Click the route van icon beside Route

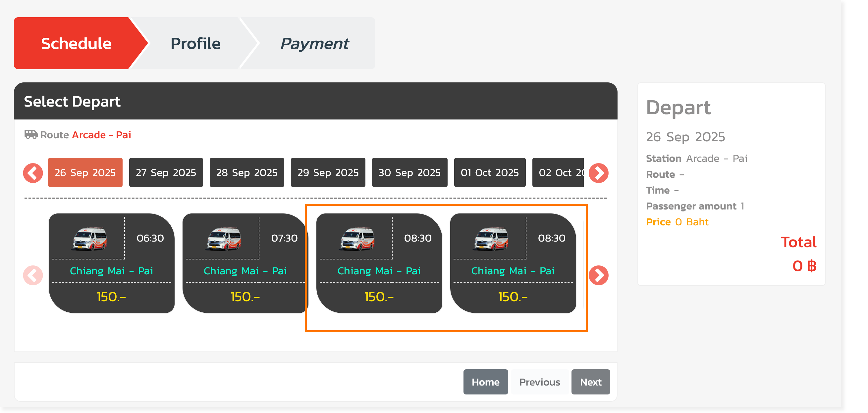(x=31, y=135)
